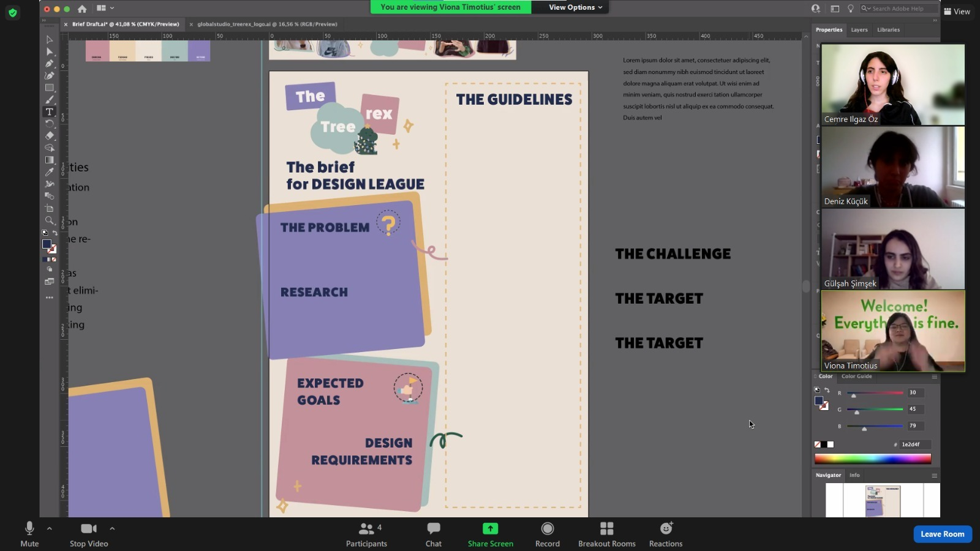Viewport: 980px width, 551px height.
Task: Close the Brief Draft.ai document tab
Action: coord(66,24)
